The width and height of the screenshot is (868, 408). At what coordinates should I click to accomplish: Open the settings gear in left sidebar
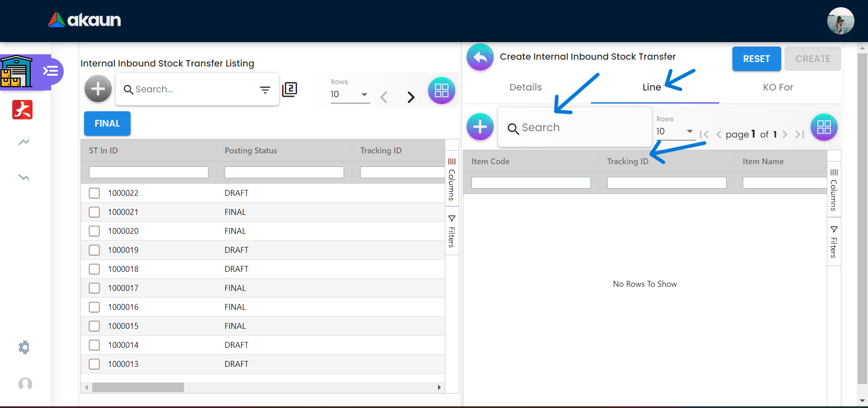click(24, 347)
